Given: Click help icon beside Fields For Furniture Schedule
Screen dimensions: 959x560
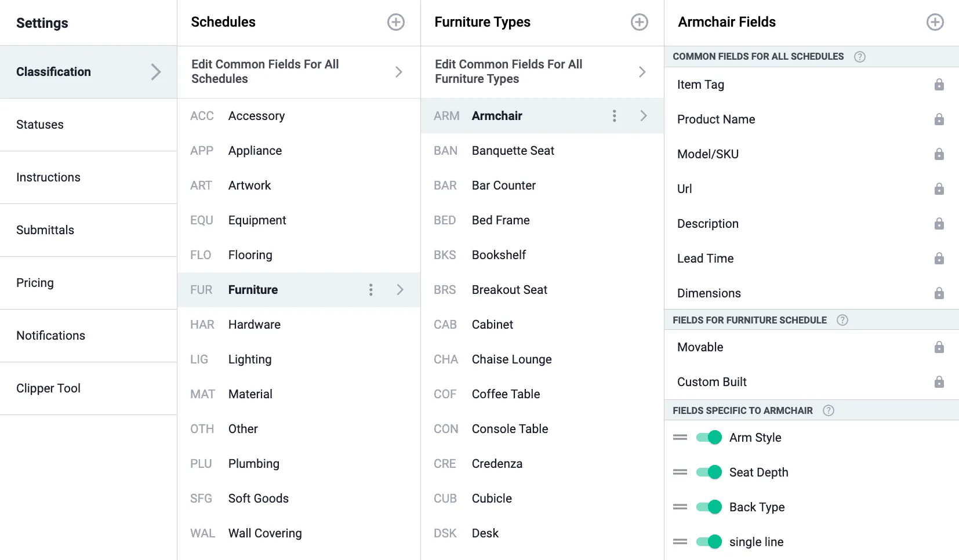Looking at the screenshot, I should pos(842,320).
